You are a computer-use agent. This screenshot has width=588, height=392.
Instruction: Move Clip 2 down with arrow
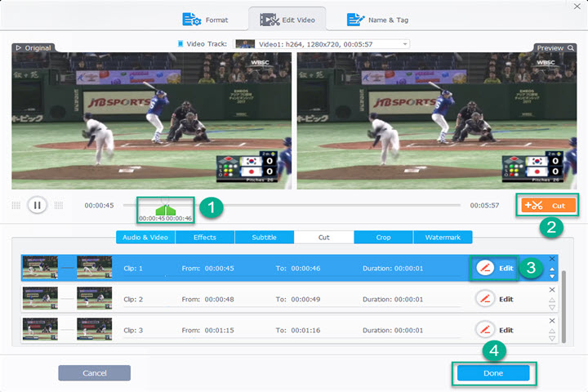552,307
